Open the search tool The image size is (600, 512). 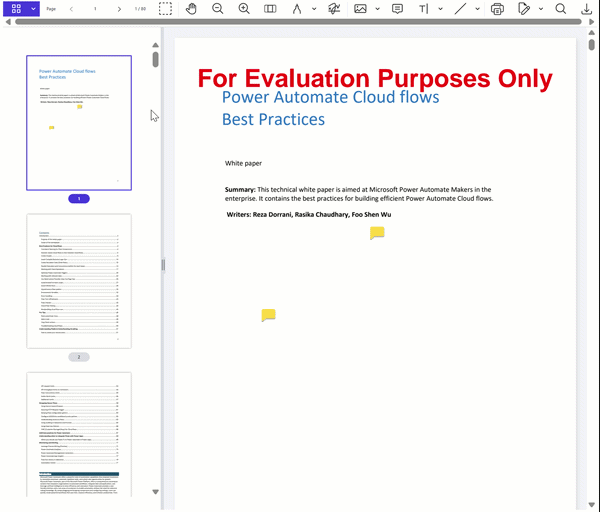(x=561, y=8)
